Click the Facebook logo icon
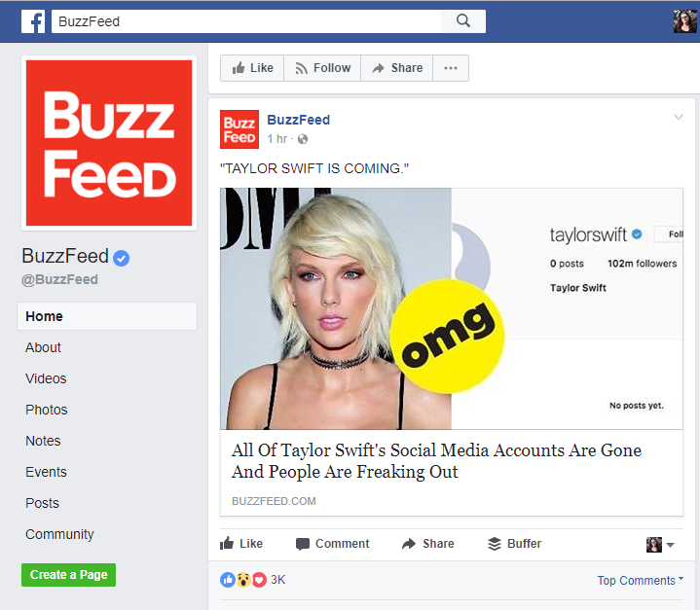This screenshot has height=610, width=700. pyautogui.click(x=33, y=21)
